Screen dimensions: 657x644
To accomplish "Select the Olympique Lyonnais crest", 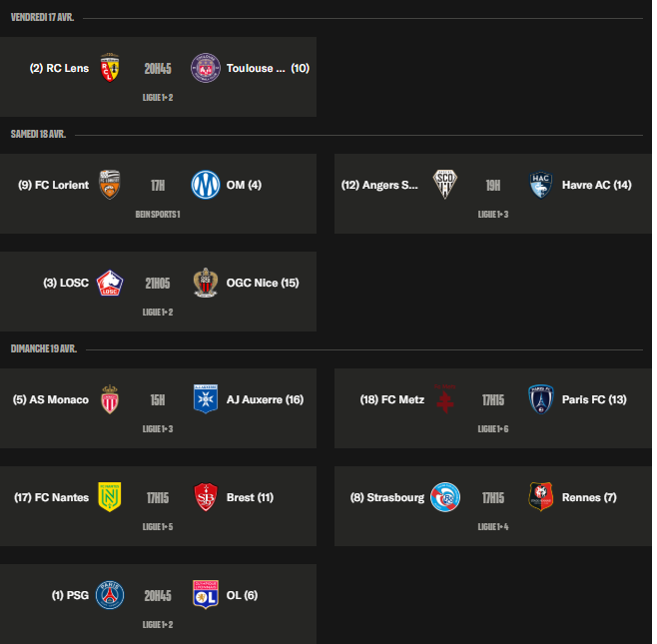I will [x=206, y=595].
